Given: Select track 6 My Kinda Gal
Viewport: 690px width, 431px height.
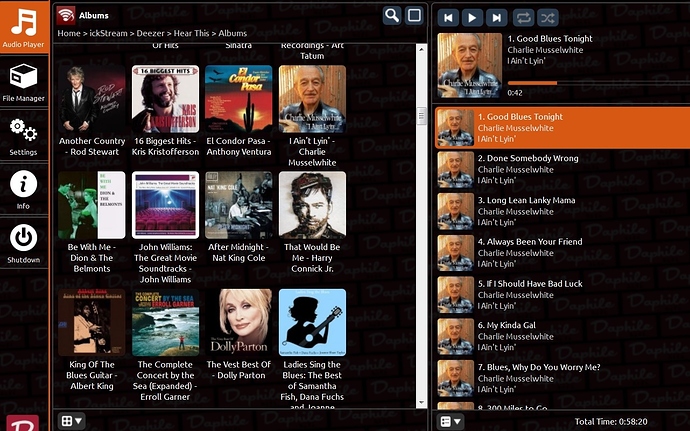Looking at the screenshot, I should point(562,336).
